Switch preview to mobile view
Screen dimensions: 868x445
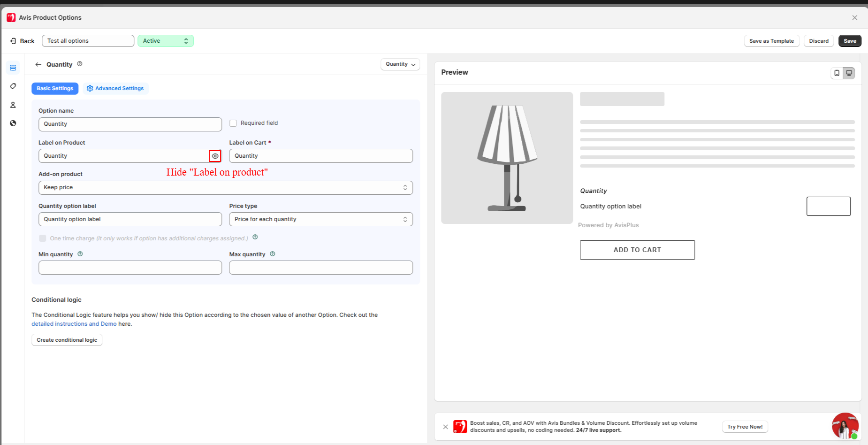837,73
